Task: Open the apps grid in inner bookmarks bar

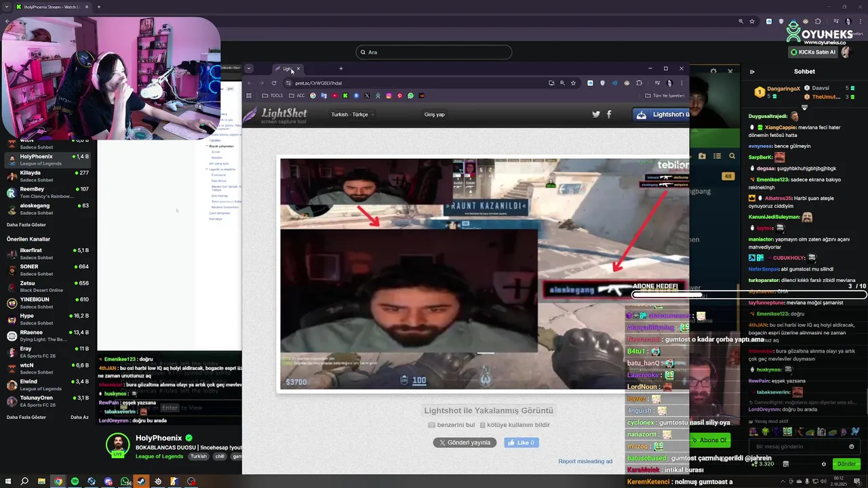Action: tap(248, 96)
